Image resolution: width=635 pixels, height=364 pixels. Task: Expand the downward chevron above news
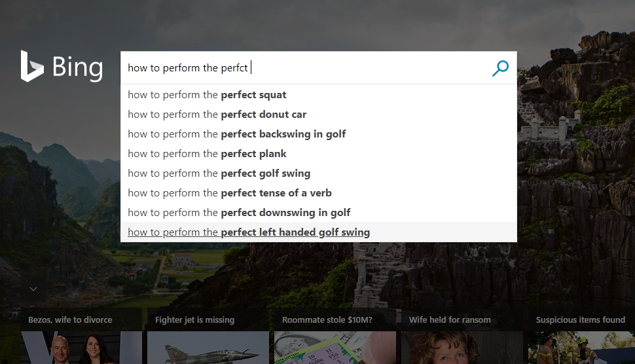[33, 288]
